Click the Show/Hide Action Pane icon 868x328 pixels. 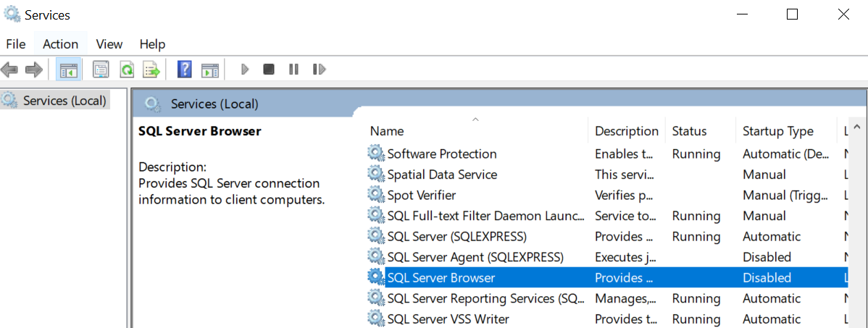pyautogui.click(x=210, y=70)
